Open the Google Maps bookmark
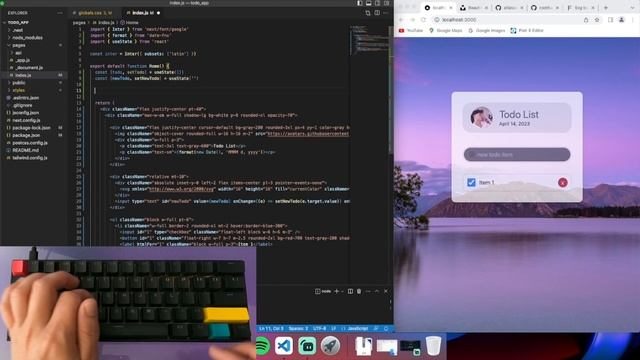 coord(446,31)
